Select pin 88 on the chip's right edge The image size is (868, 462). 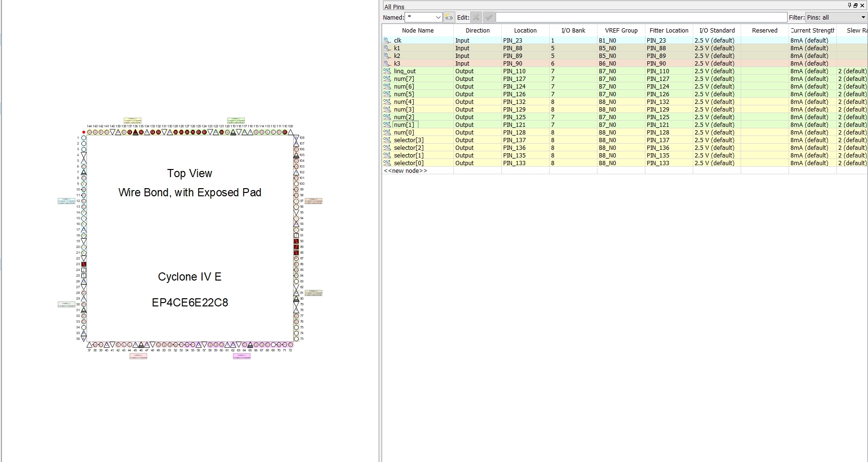296,253
